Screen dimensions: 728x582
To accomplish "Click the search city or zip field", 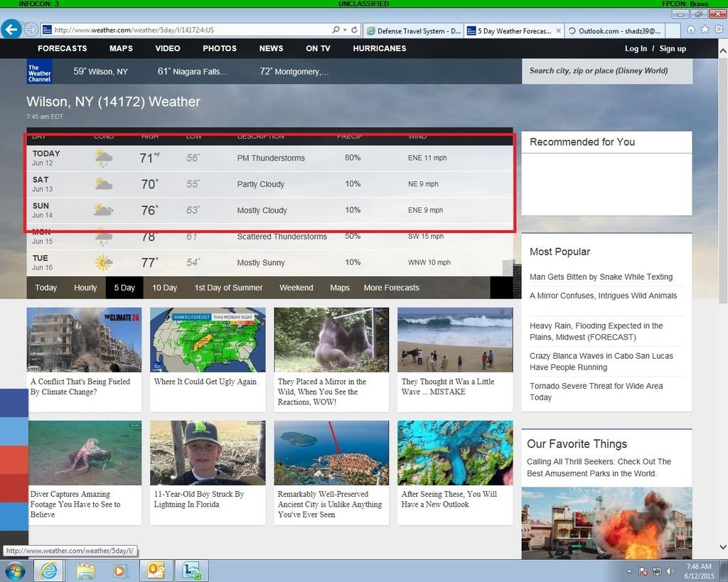I will pyautogui.click(x=607, y=71).
